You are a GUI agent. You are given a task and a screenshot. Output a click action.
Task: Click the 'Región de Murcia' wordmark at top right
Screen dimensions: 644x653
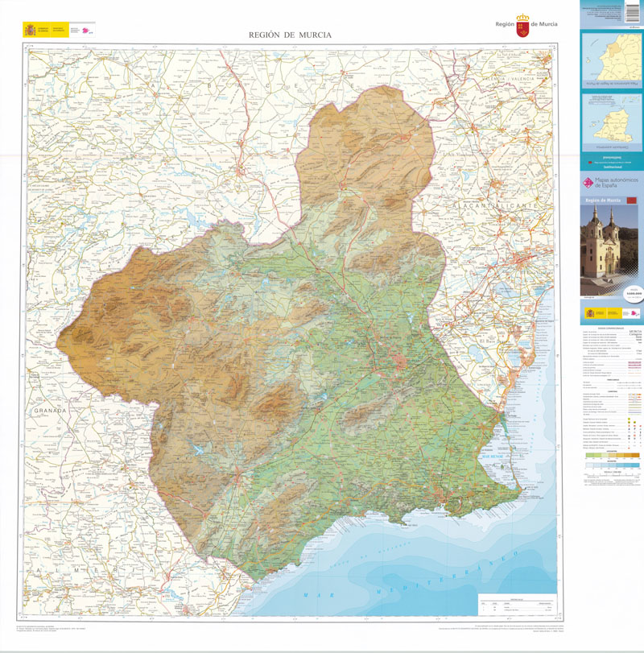[526, 24]
